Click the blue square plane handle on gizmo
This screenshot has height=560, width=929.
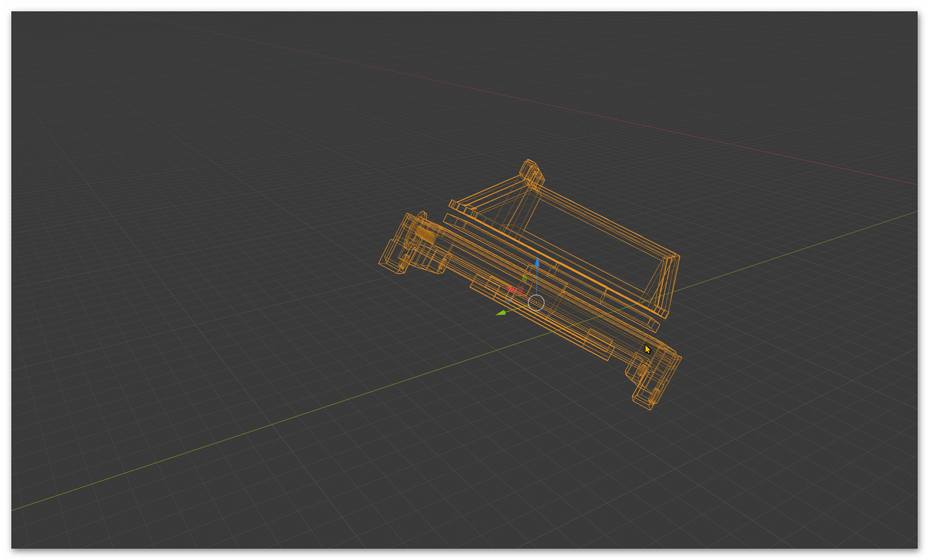[x=509, y=301]
